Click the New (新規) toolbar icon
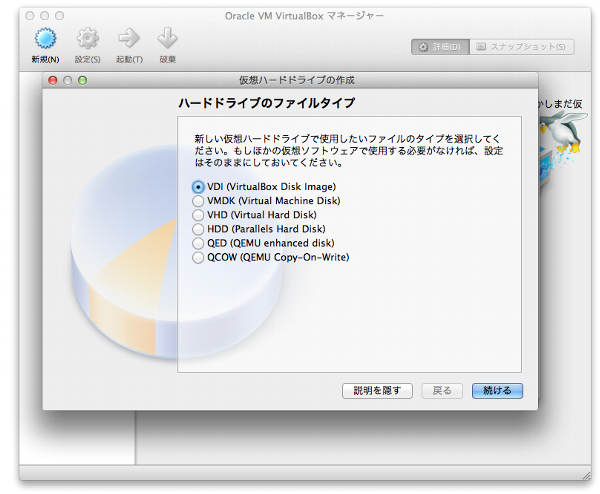Screen dimensions: 600x494 click(46, 39)
